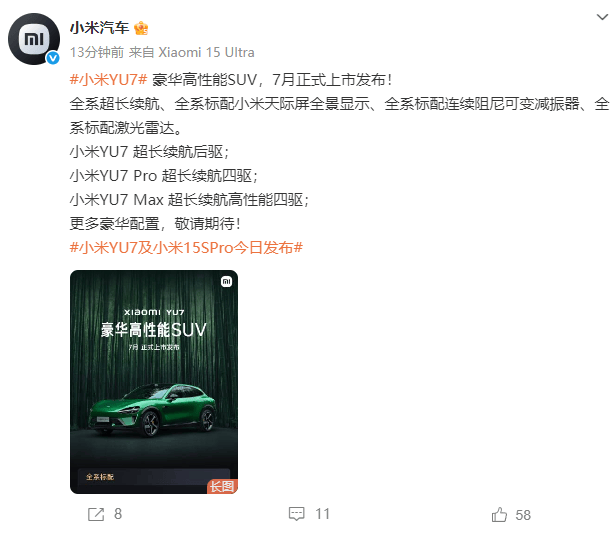Open the Xiaomi Auto profile avatar
The height and width of the screenshot is (534, 612).
[34, 39]
